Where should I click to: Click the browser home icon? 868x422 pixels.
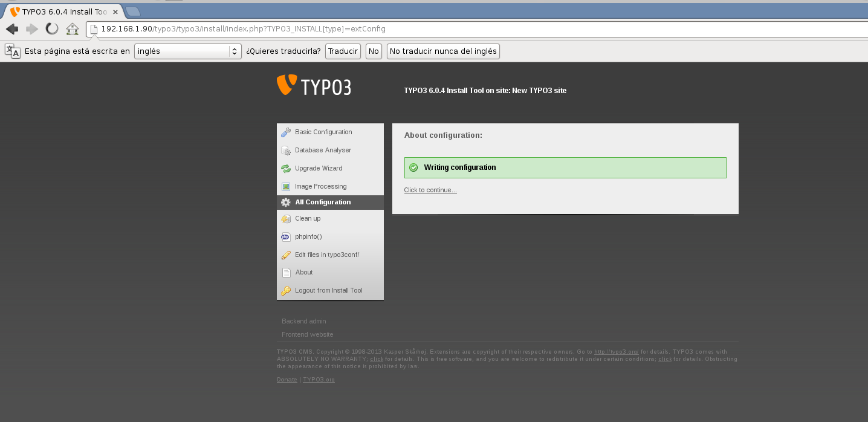[73, 29]
